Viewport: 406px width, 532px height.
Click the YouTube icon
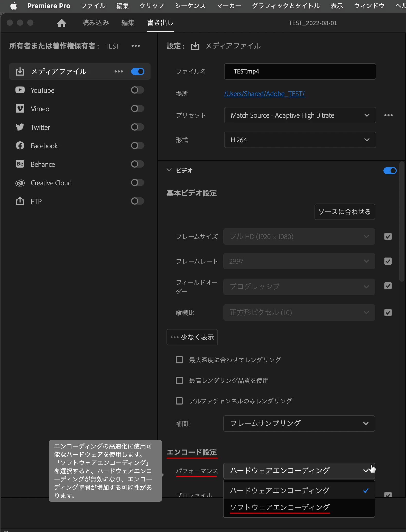[20, 90]
